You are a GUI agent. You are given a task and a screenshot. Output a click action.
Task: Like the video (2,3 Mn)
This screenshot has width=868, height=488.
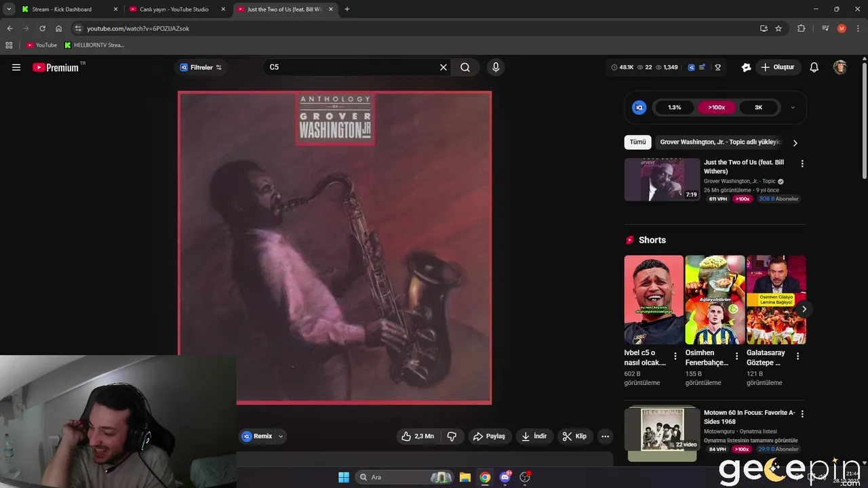pos(418,436)
